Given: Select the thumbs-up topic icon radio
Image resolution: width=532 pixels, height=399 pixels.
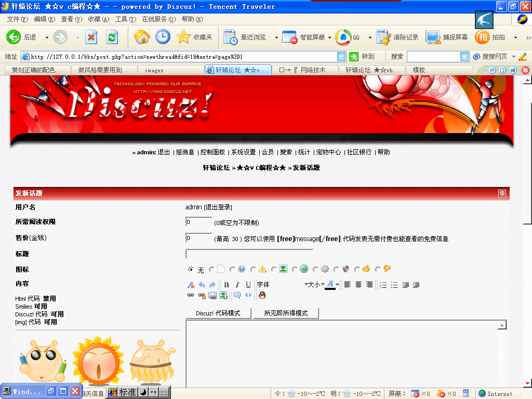Looking at the screenshot, I should coord(356,269).
